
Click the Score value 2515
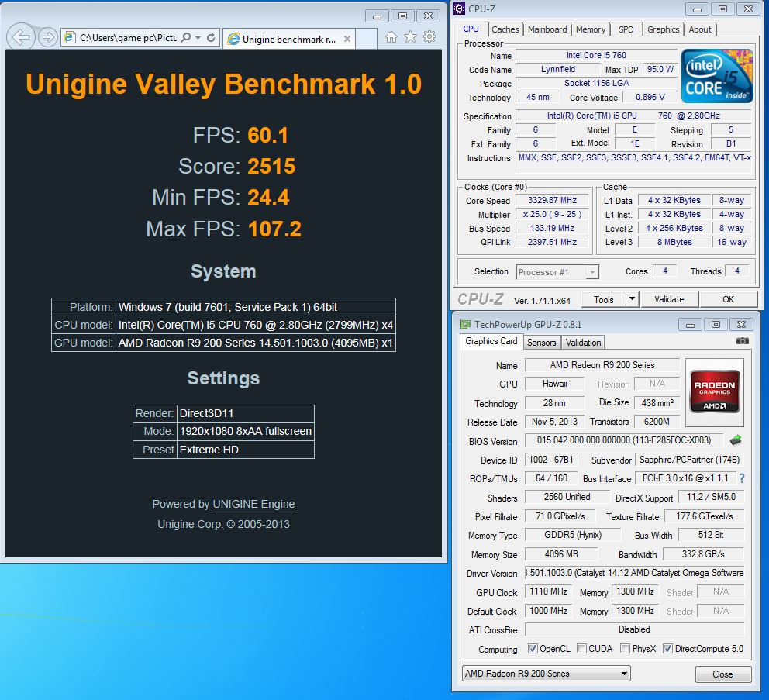271,167
